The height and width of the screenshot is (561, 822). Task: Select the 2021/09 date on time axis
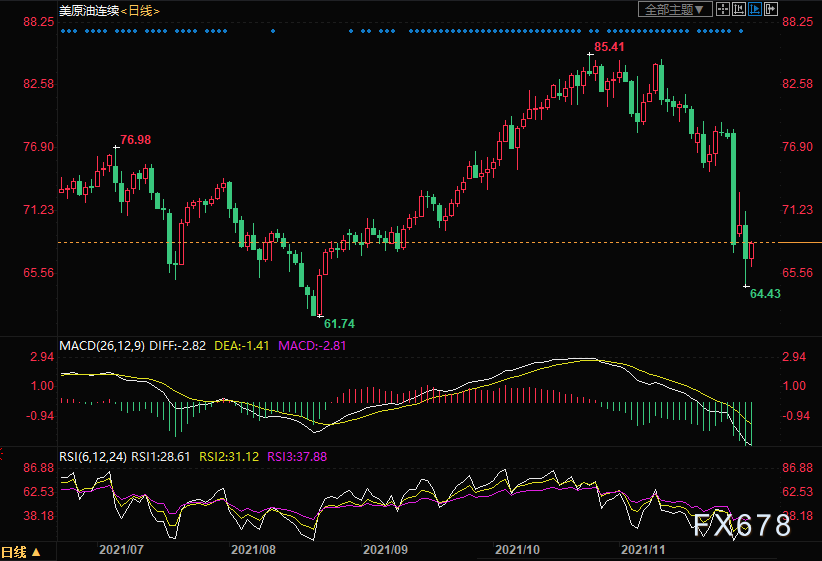(385, 549)
